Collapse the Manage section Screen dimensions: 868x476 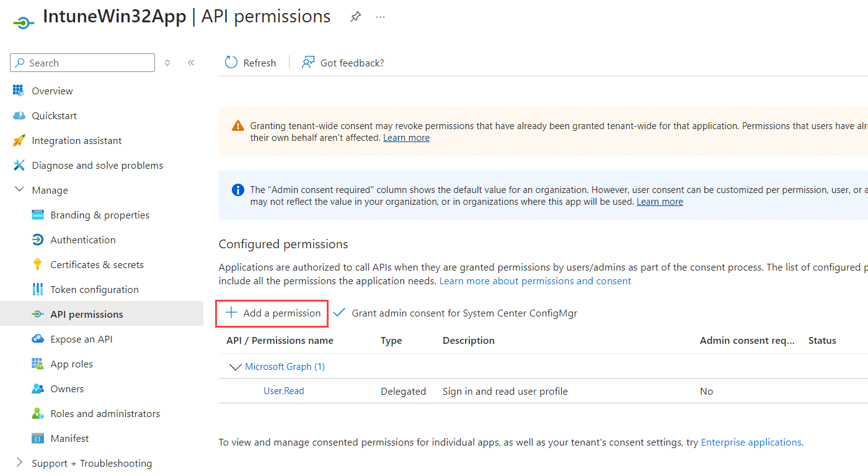click(x=19, y=189)
